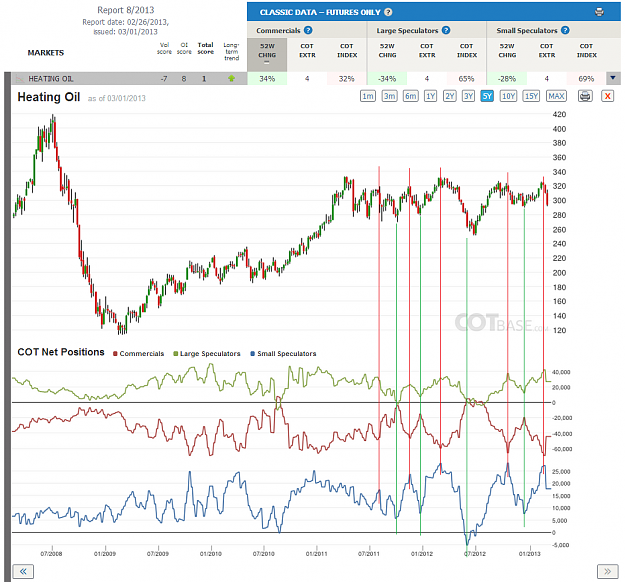Viewport: 625px width, 582px height.
Task: Open help icon next to Large Speculators
Action: tap(446, 30)
